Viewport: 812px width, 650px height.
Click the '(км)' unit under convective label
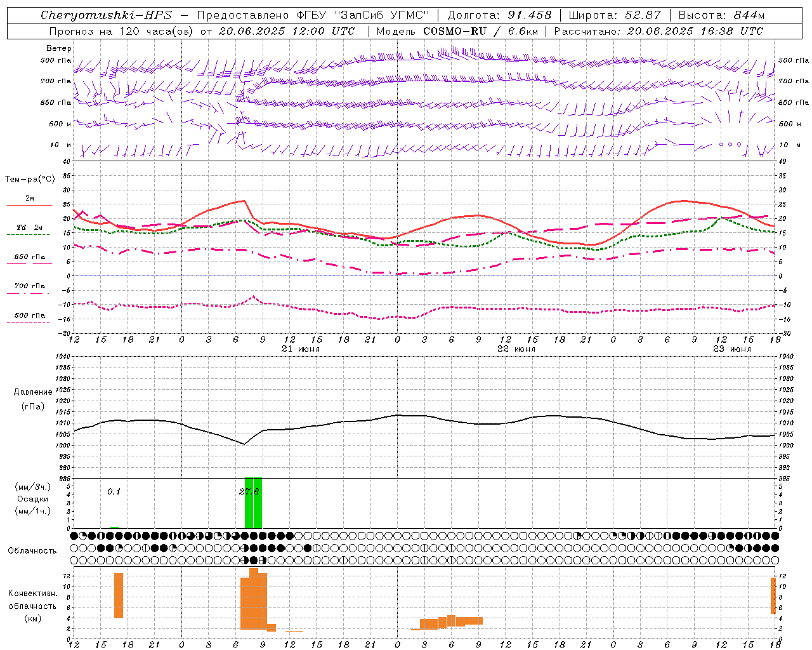pos(33,618)
